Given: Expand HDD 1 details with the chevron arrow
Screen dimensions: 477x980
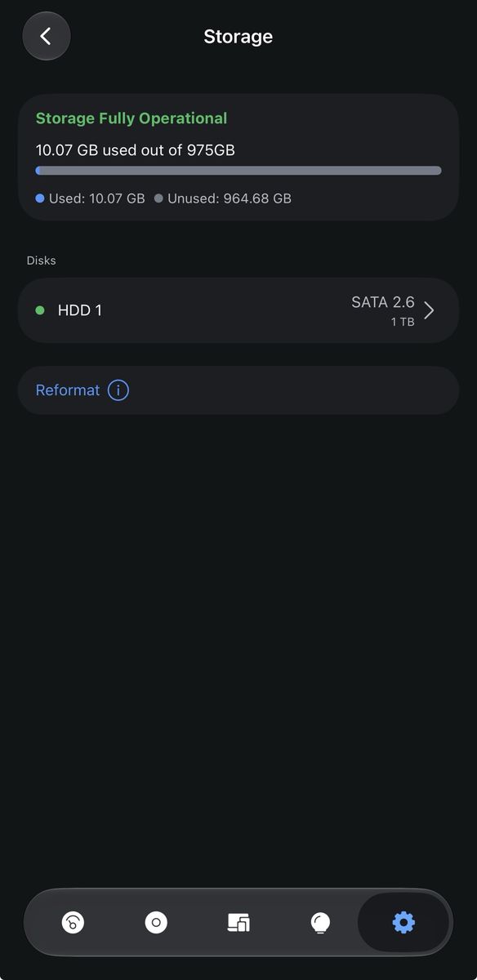Looking at the screenshot, I should (x=429, y=310).
